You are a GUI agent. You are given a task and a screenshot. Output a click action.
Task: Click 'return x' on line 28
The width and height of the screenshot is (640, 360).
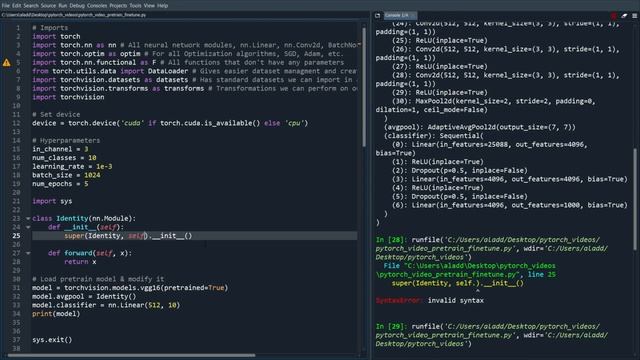click(80, 262)
